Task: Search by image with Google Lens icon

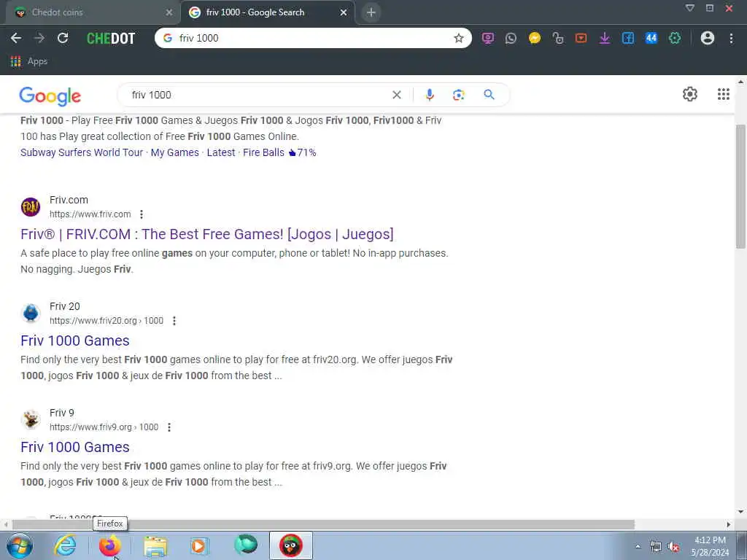Action: point(458,95)
